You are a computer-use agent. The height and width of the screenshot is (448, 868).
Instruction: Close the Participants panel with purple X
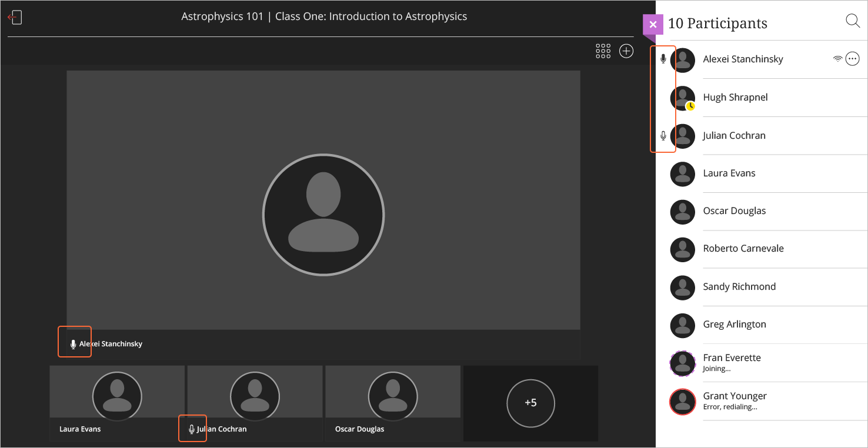[x=653, y=25]
